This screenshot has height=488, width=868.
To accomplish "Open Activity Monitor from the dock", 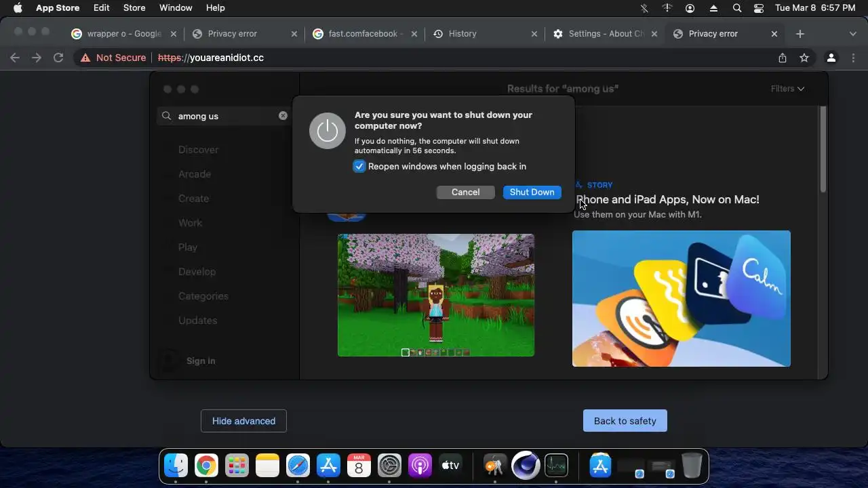I will coord(556,466).
